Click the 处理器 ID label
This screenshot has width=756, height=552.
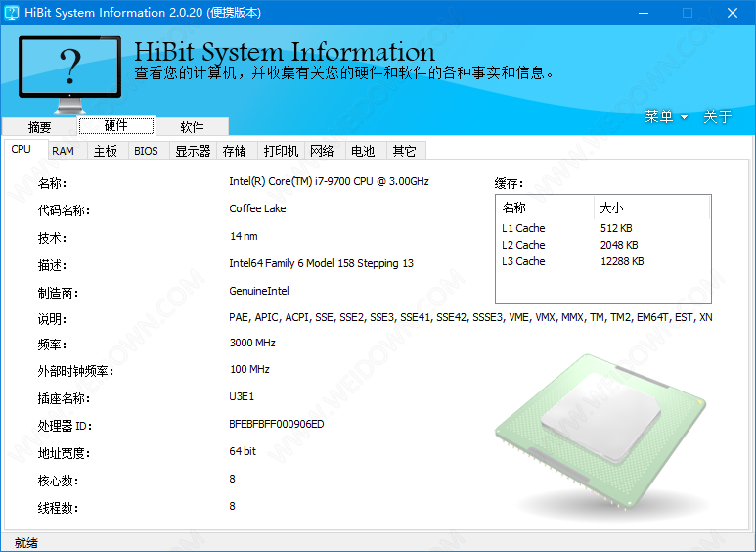click(x=65, y=426)
